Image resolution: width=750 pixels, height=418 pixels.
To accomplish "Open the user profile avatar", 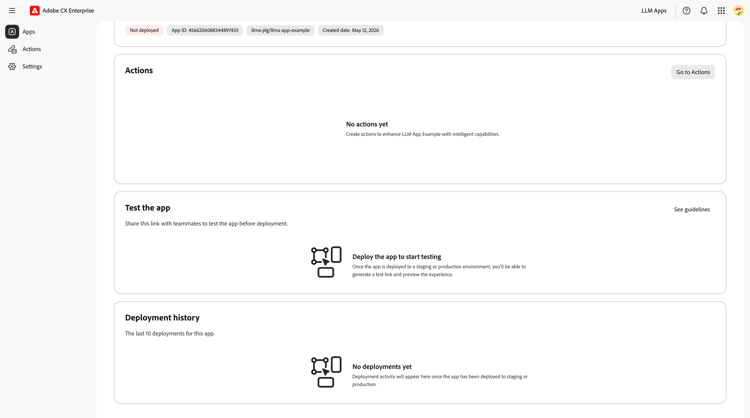I will (739, 11).
